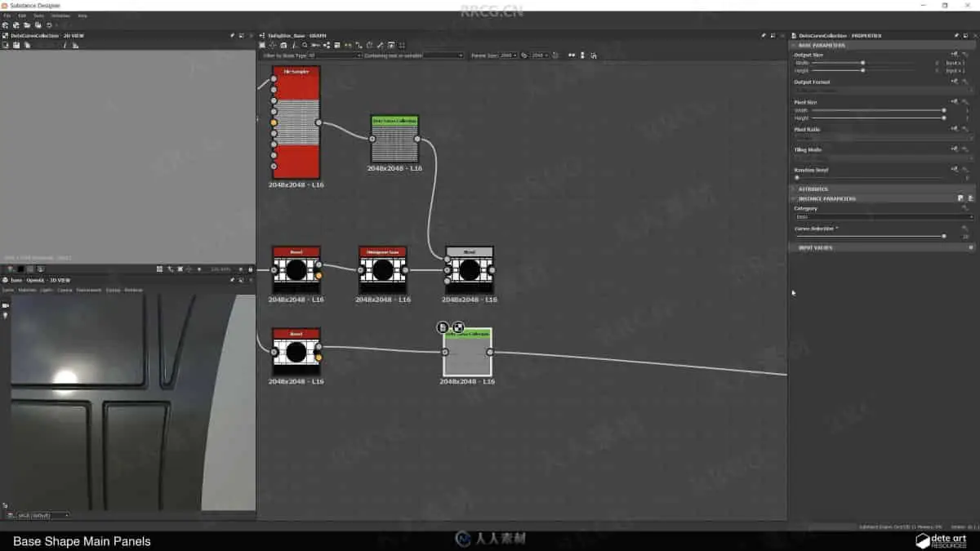The height and width of the screenshot is (551, 980).
Task: Open the Camera menu in 3D view
Action: coord(65,290)
